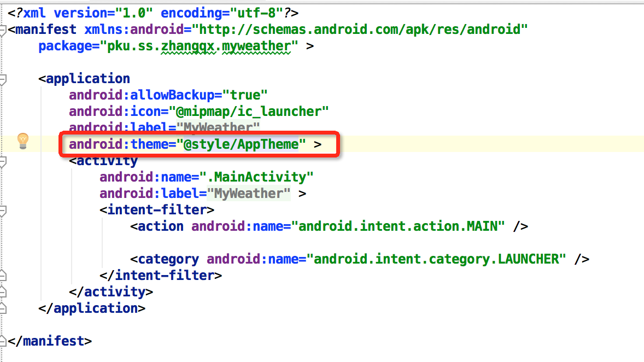The height and width of the screenshot is (362, 644).
Task: Collapse the manifest tag fold marker
Action: pos(3,30)
